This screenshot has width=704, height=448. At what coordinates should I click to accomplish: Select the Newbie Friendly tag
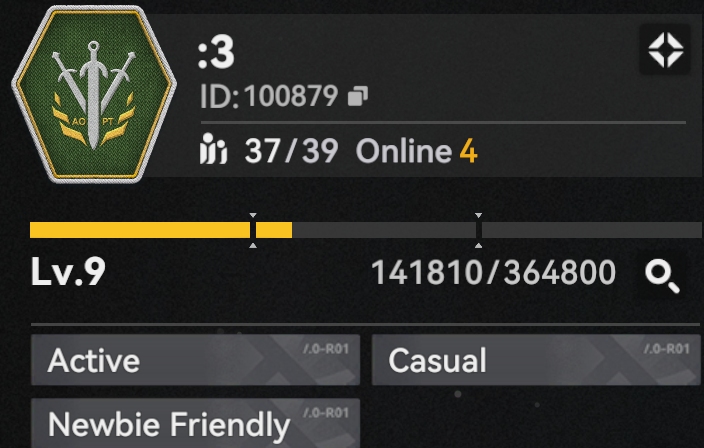(x=195, y=423)
